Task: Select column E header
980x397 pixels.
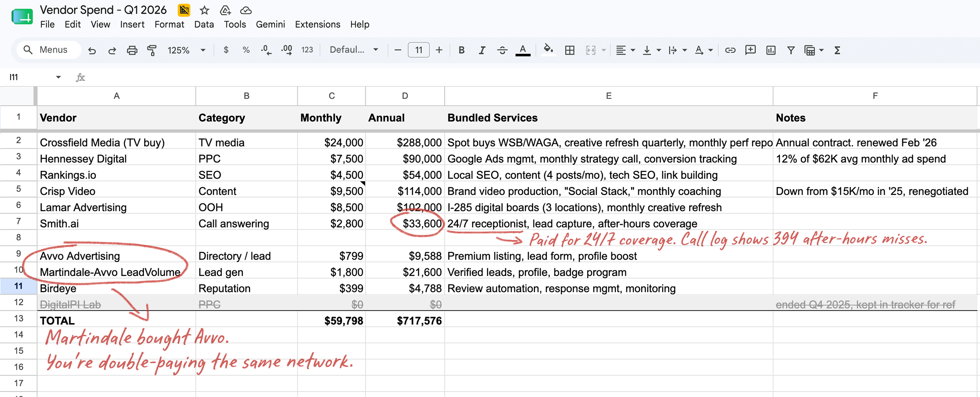Action: pos(609,96)
